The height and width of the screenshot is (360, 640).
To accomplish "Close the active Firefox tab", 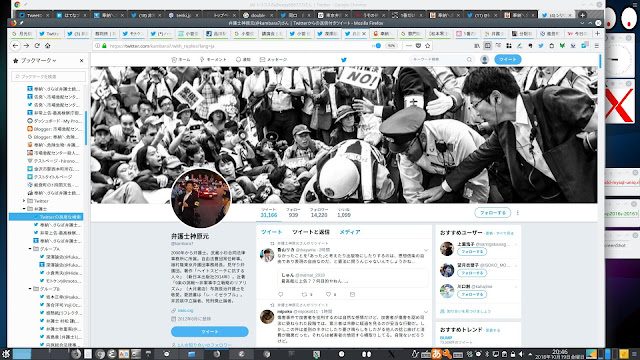I will 364,34.
